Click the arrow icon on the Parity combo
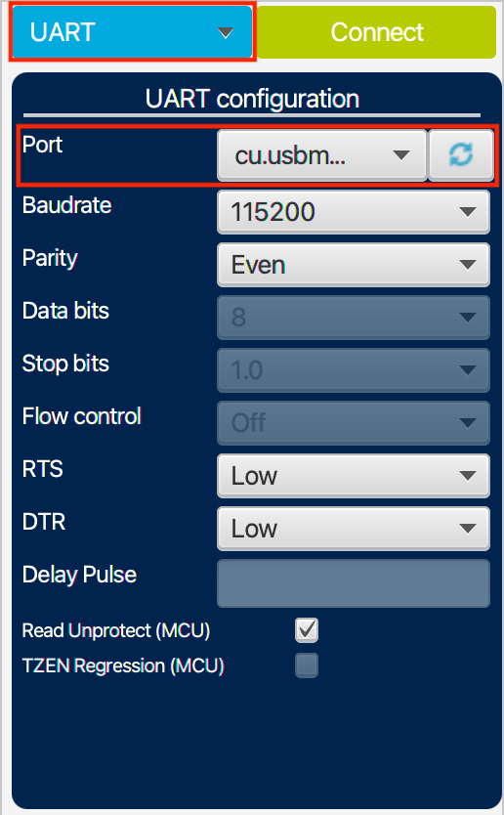 pyautogui.click(x=468, y=265)
